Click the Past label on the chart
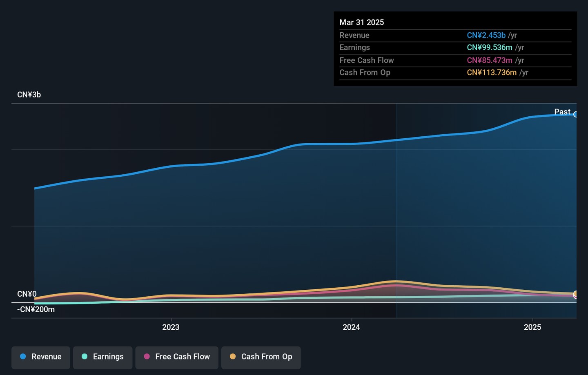The width and height of the screenshot is (588, 375). pos(562,112)
